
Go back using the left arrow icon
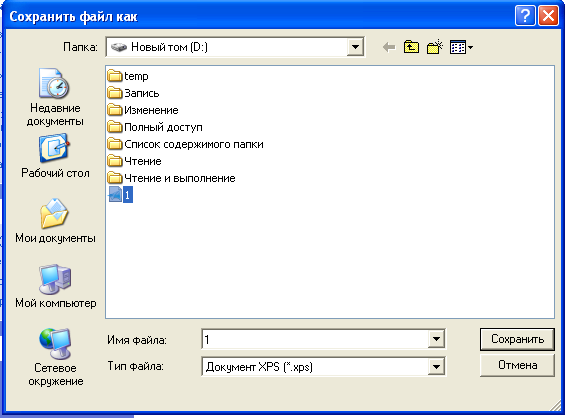click(x=389, y=47)
